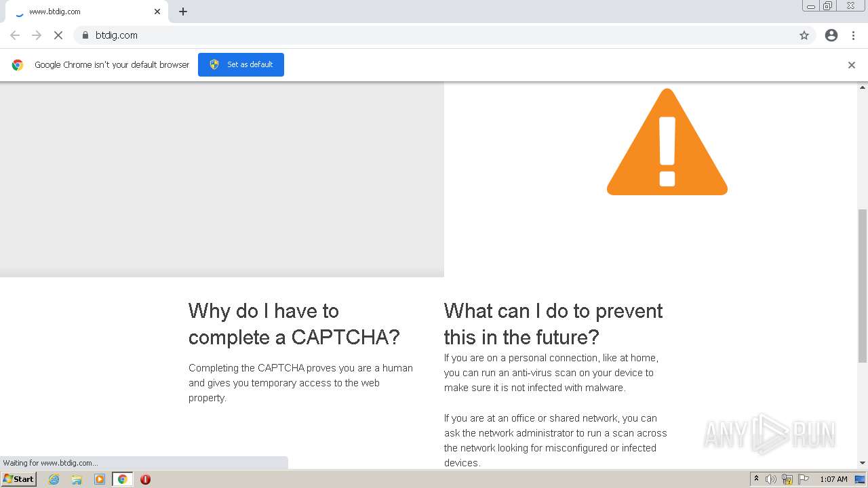868x488 pixels.
Task: View site info via the padlock icon
Action: point(85,35)
